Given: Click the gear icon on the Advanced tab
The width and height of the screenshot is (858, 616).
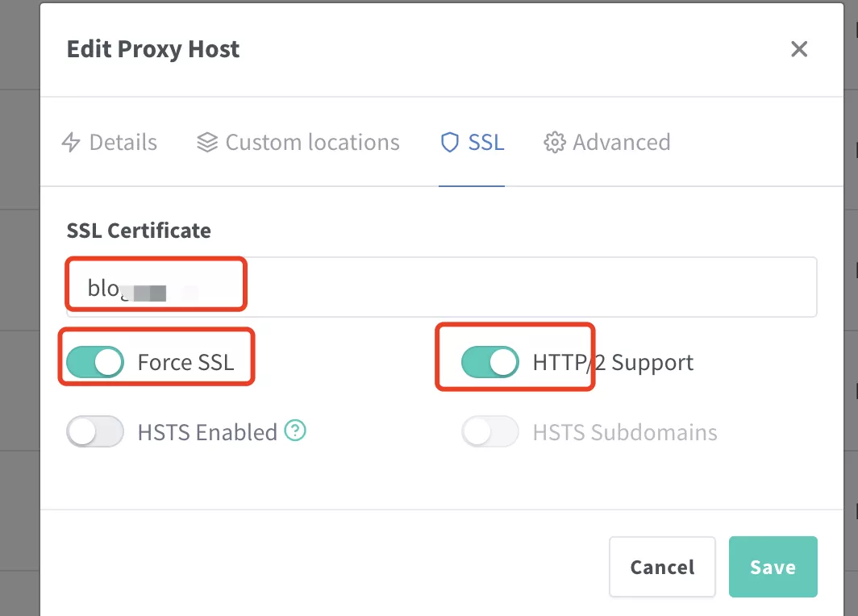Looking at the screenshot, I should tap(555, 142).
